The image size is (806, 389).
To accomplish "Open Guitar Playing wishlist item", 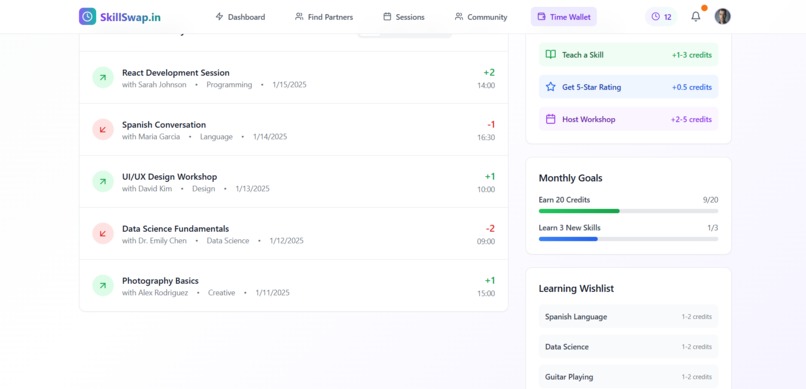I will tap(628, 377).
